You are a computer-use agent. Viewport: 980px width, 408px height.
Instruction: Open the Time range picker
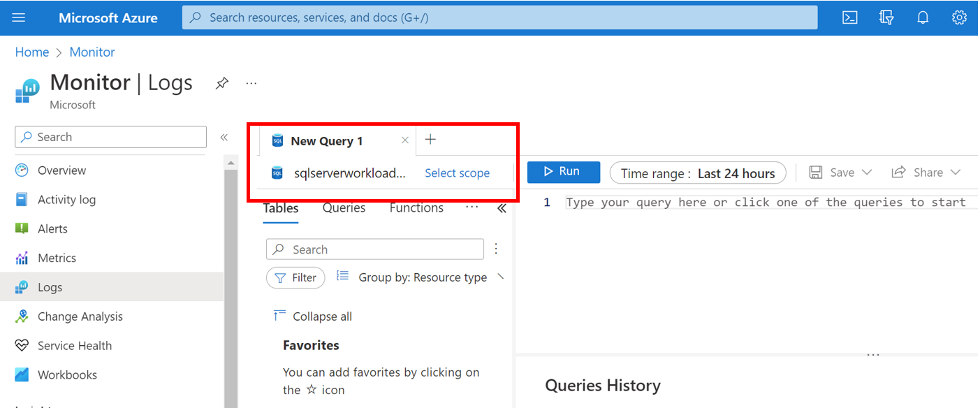point(698,173)
